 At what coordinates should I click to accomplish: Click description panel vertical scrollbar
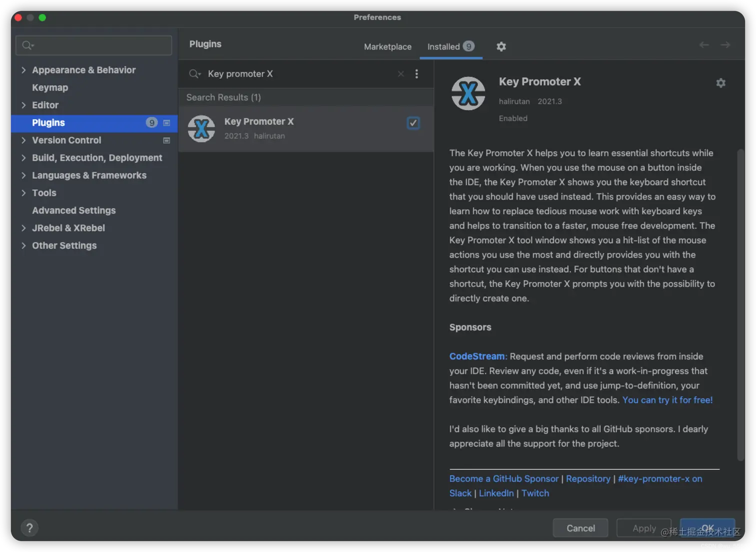740,305
